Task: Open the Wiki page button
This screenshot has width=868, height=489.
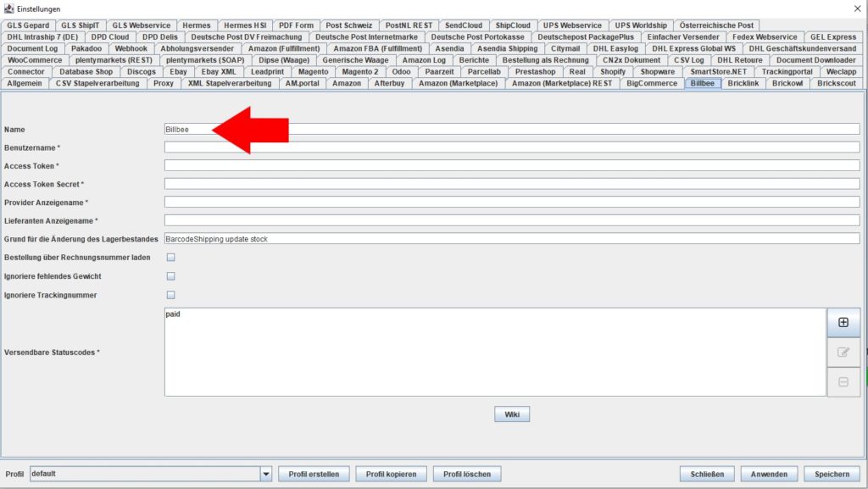Action: [x=512, y=414]
